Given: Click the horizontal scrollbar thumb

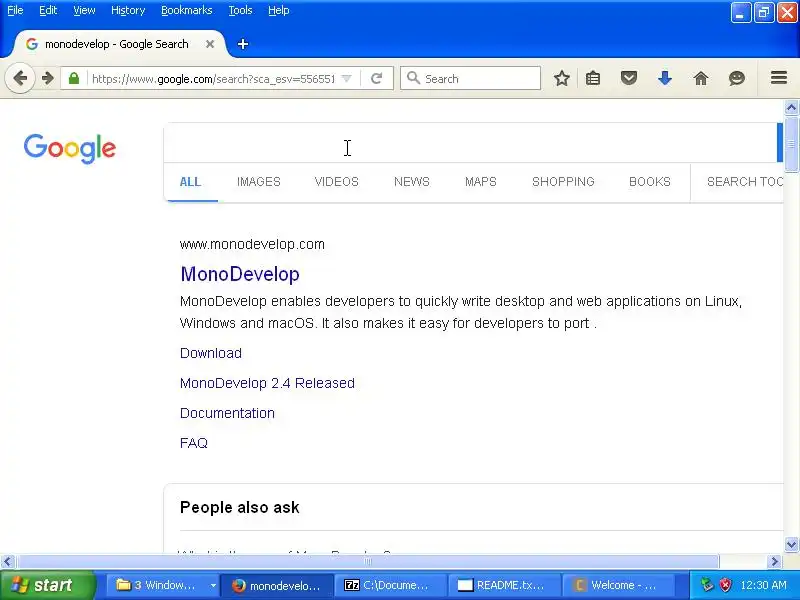Looking at the screenshot, I should pos(367,562).
